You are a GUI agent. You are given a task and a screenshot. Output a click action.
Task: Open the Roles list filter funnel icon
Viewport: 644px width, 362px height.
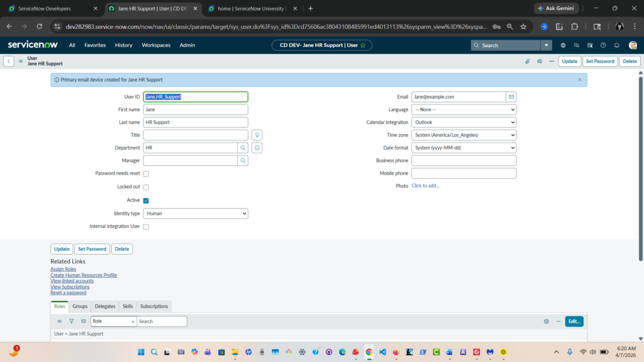click(x=72, y=321)
